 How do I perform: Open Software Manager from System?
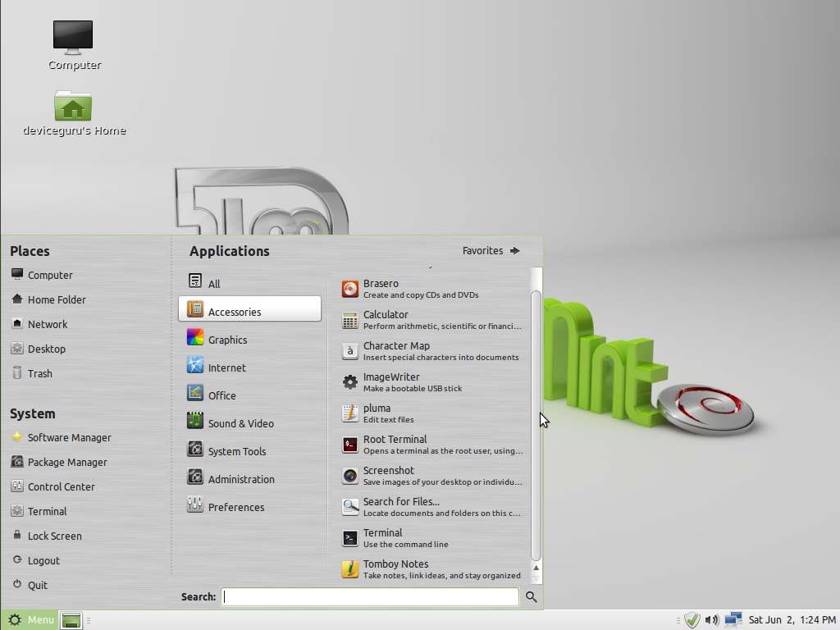69,438
